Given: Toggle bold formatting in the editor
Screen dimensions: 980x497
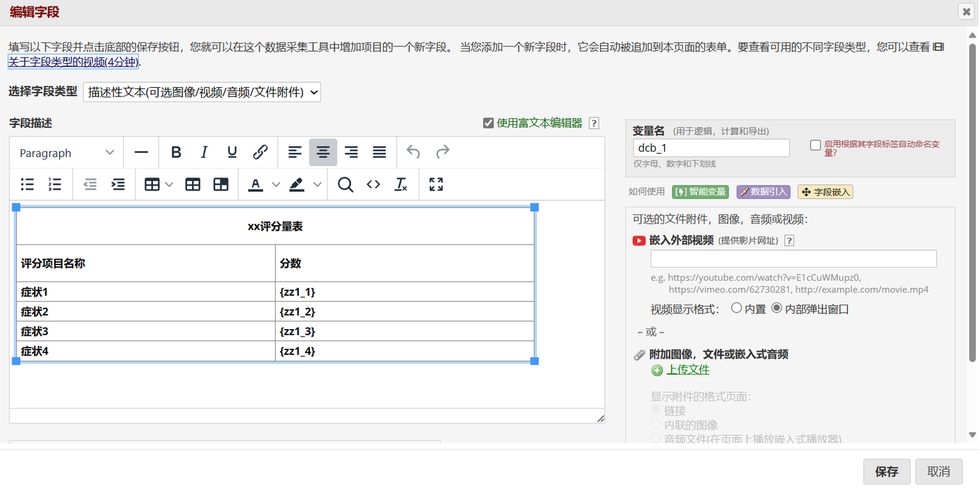Looking at the screenshot, I should click(x=176, y=152).
